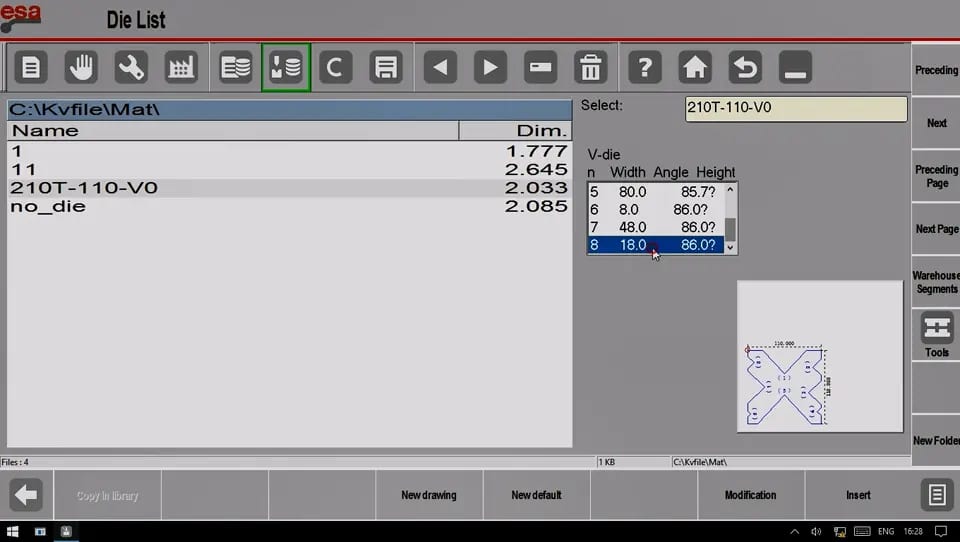
Task: Click the undo return arrow icon
Action: click(x=745, y=67)
